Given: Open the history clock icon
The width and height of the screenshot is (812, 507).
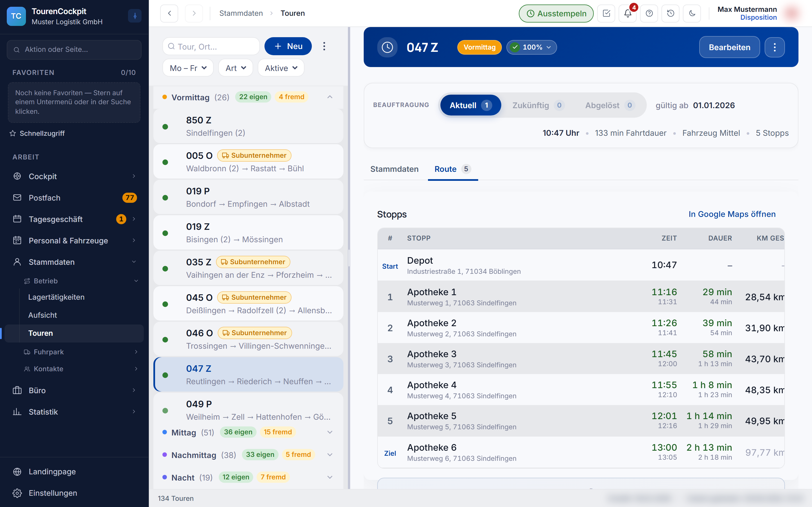Looking at the screenshot, I should click(670, 14).
